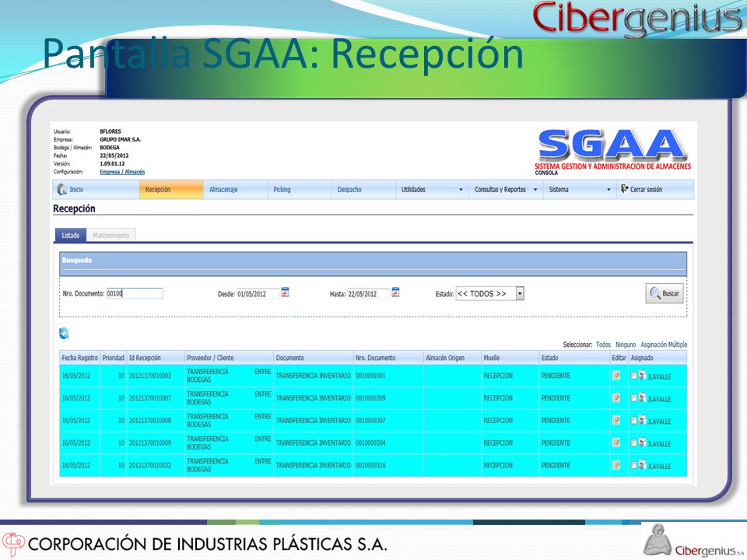
Task: Edit reception row with document 0010009304
Action: coord(616,443)
